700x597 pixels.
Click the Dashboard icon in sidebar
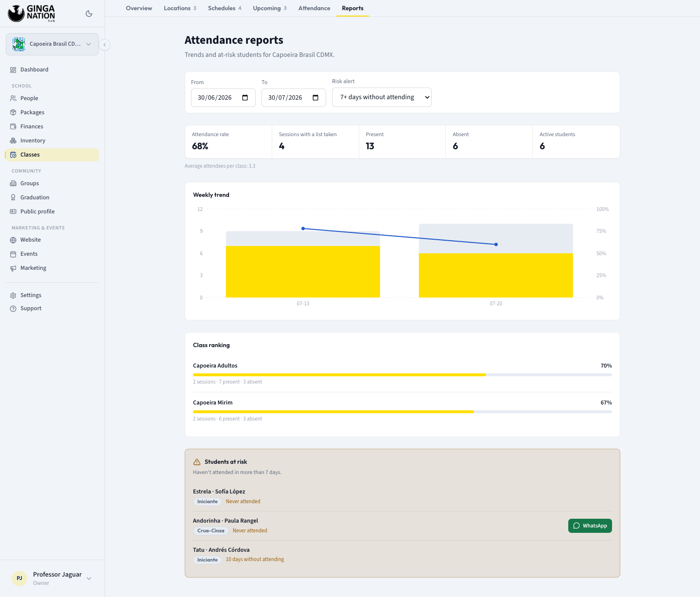pos(13,70)
